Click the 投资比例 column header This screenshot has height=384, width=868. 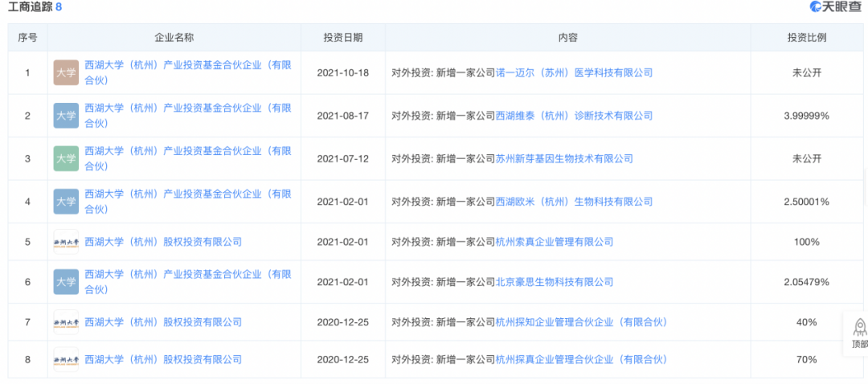[807, 38]
